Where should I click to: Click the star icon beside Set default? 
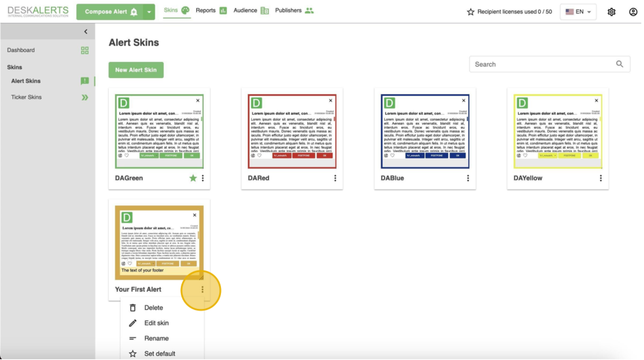coord(133,354)
